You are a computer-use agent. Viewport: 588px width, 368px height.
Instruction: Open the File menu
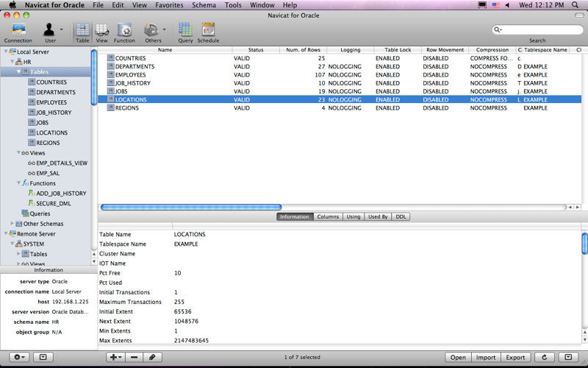point(98,5)
